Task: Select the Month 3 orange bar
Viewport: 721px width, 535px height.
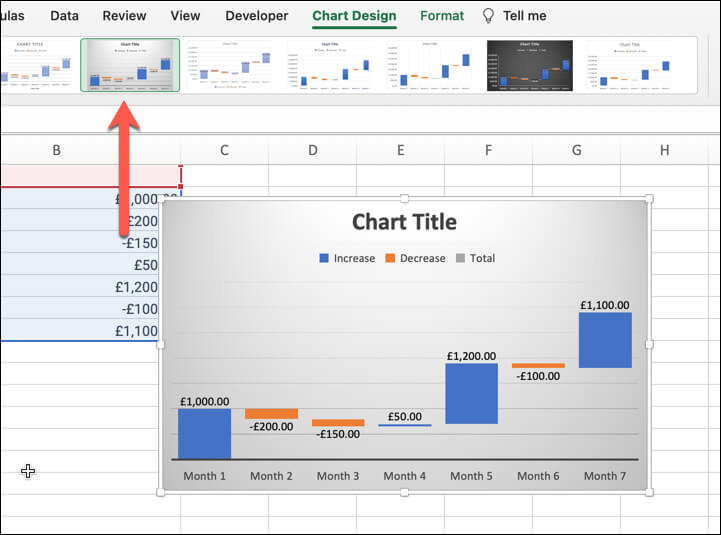Action: point(338,423)
